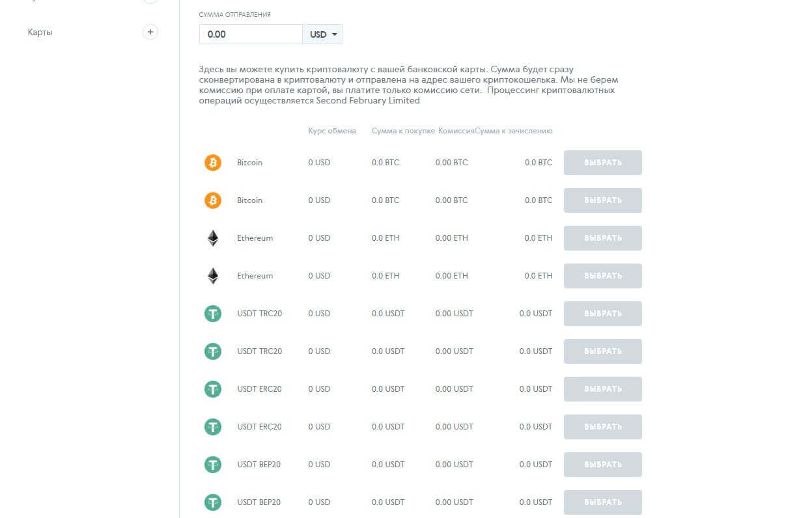Click the first USDT TRC20 Tether icon
This screenshot has height=518, width=812.
(213, 314)
